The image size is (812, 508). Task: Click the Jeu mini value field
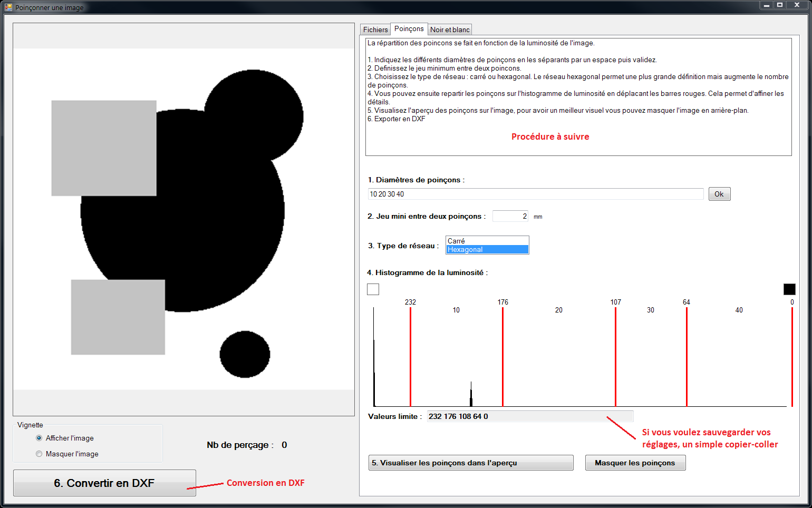(510, 216)
